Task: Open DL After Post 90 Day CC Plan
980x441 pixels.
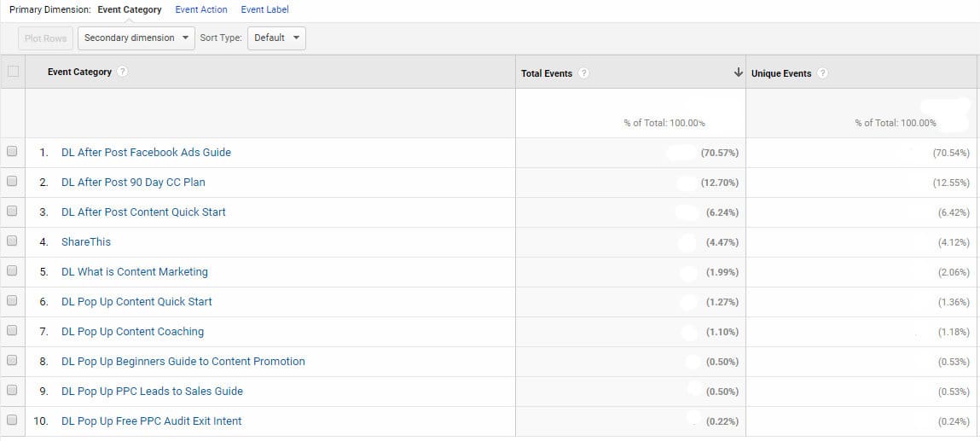Action: [x=133, y=182]
